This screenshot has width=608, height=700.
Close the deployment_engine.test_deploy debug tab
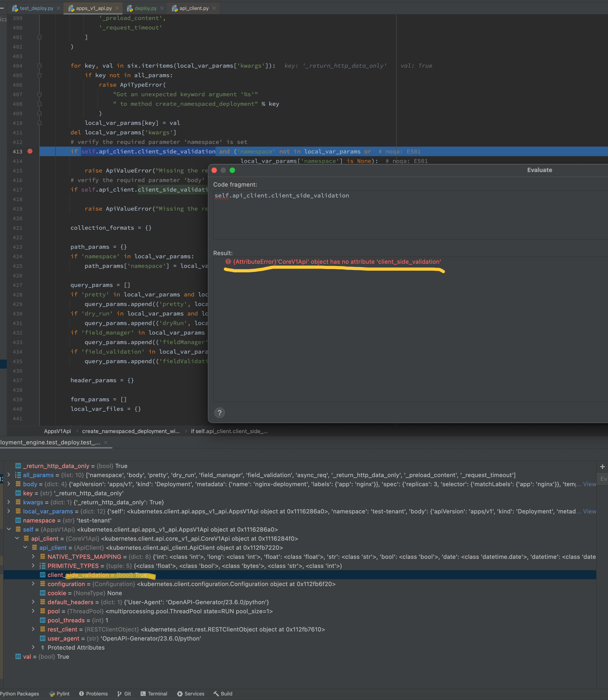[106, 442]
